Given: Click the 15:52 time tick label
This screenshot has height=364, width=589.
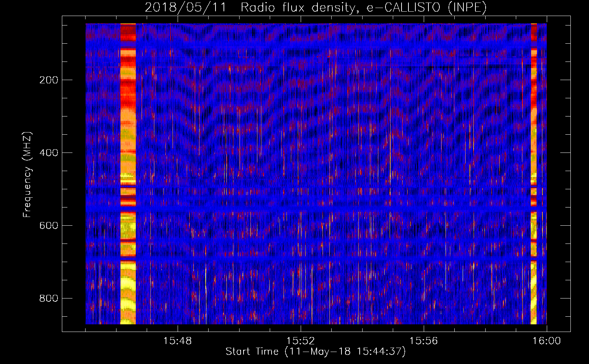Looking at the screenshot, I should coord(300,341).
